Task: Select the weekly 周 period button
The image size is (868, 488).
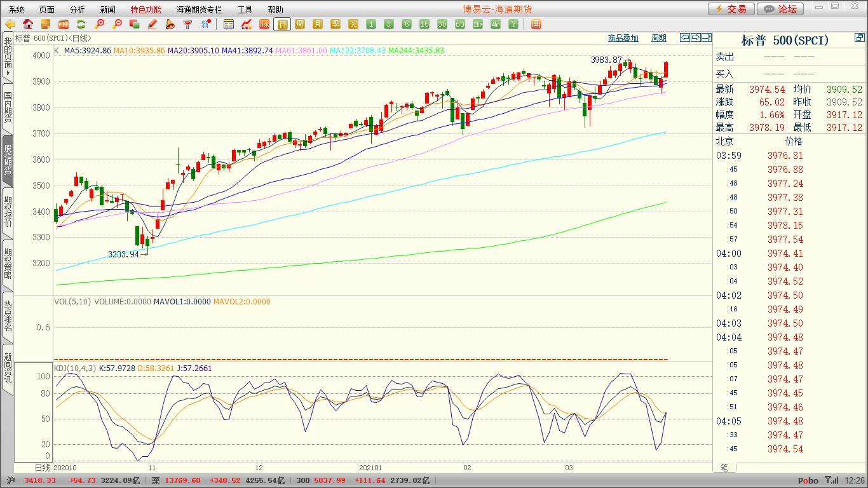Action: coord(300,24)
